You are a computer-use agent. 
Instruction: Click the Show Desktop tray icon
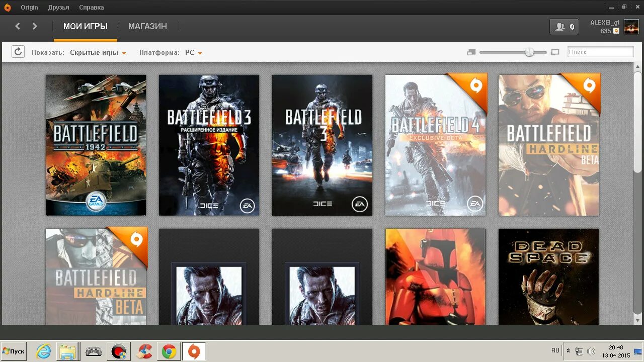pyautogui.click(x=638, y=351)
